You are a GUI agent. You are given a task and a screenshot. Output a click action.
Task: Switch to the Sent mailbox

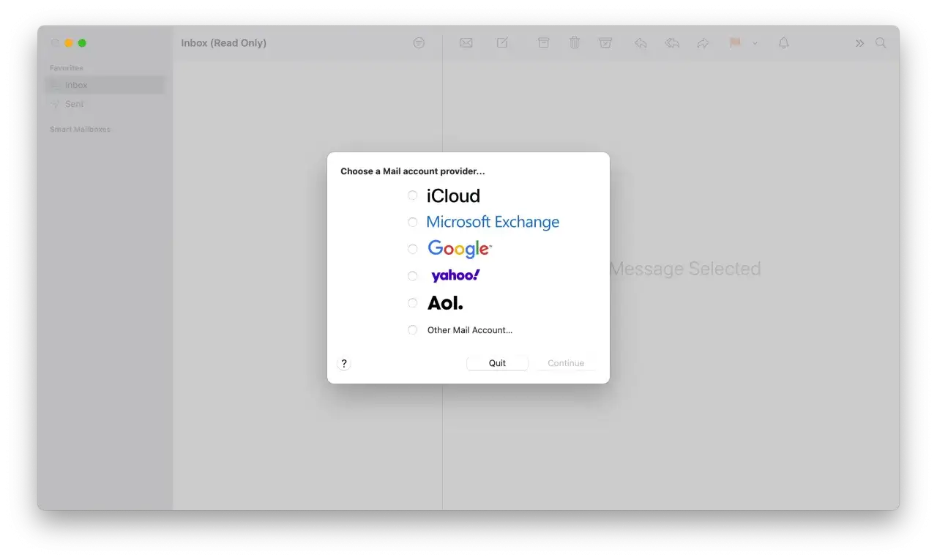[74, 104]
